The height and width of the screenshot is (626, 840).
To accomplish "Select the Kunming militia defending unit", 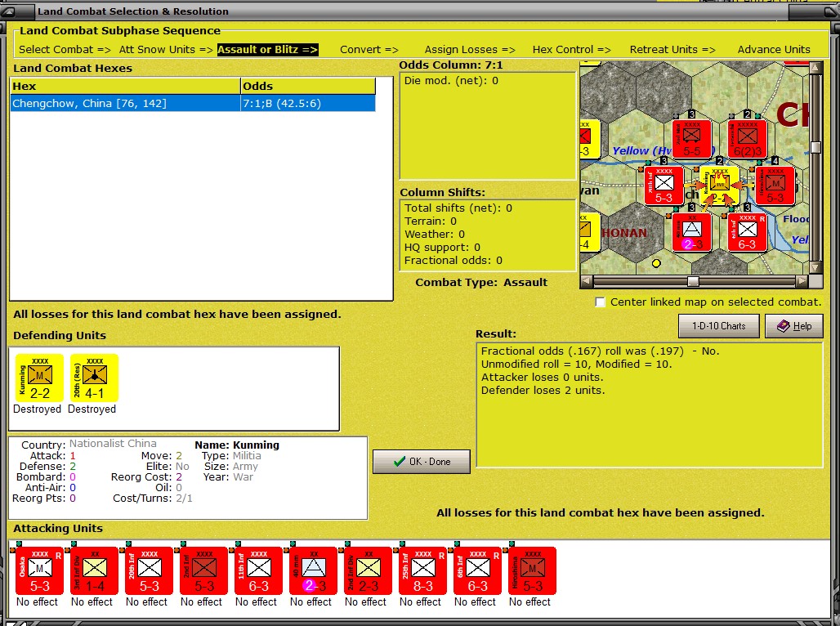I will [40, 378].
